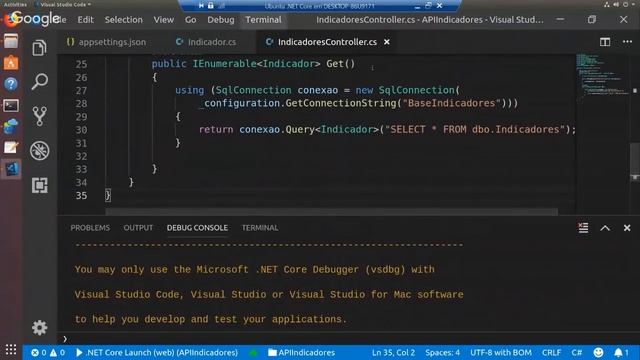Switch to the appsettings.json tab
The height and width of the screenshot is (360, 640).
(x=106, y=42)
